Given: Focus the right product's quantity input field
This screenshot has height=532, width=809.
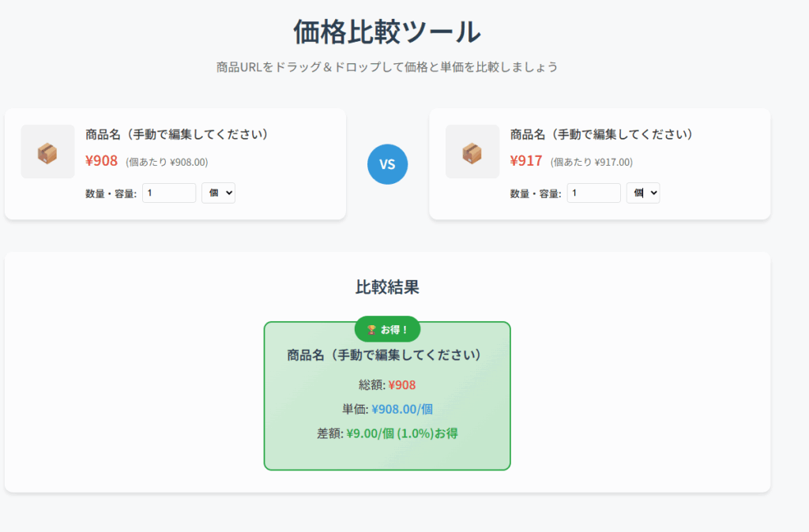Looking at the screenshot, I should tap(593, 193).
